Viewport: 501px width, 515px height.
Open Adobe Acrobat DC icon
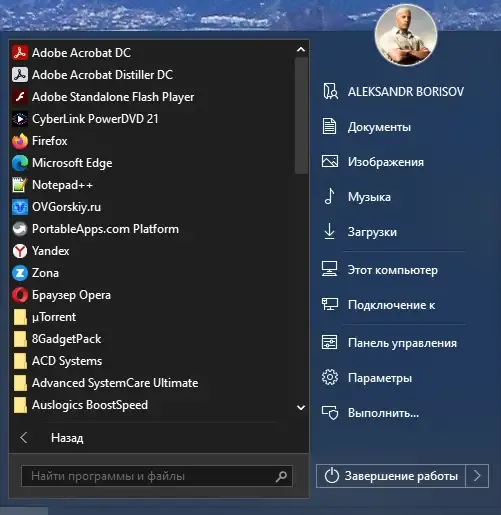(x=20, y=53)
